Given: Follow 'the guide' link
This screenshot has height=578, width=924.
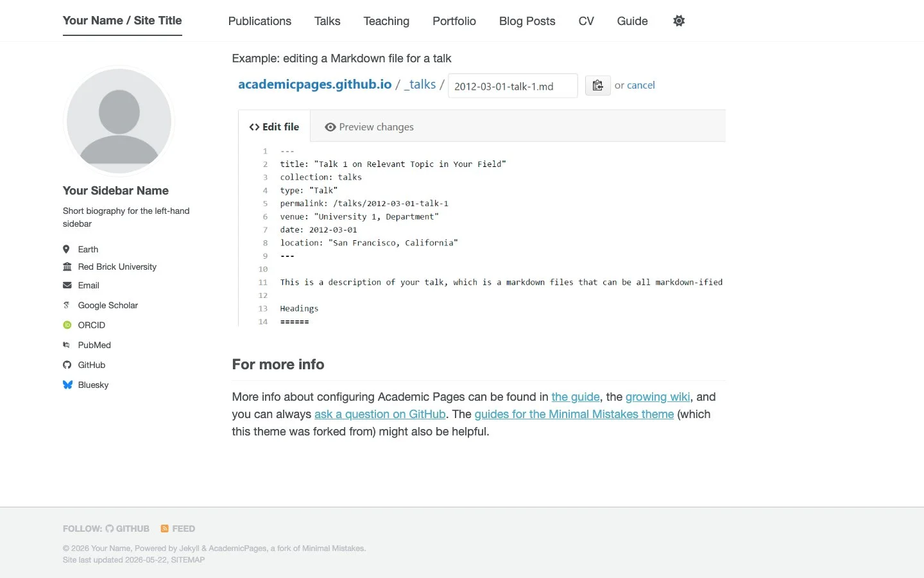Looking at the screenshot, I should 576,397.
